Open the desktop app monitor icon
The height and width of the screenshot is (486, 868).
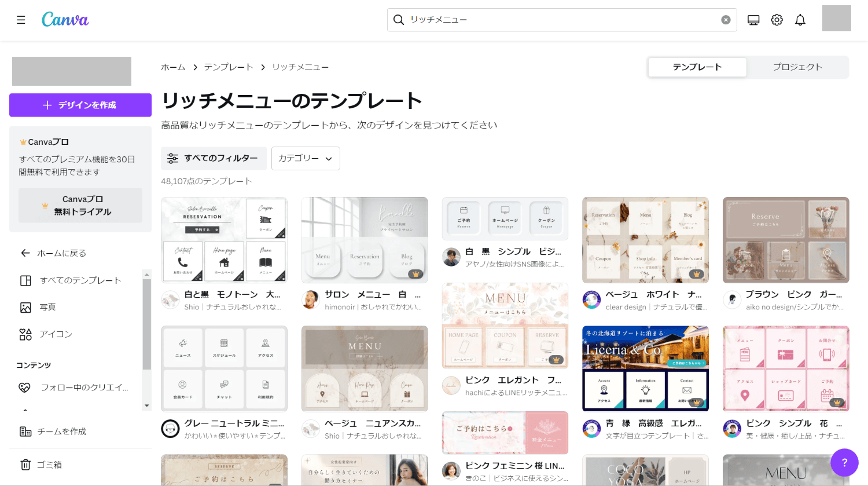(753, 20)
